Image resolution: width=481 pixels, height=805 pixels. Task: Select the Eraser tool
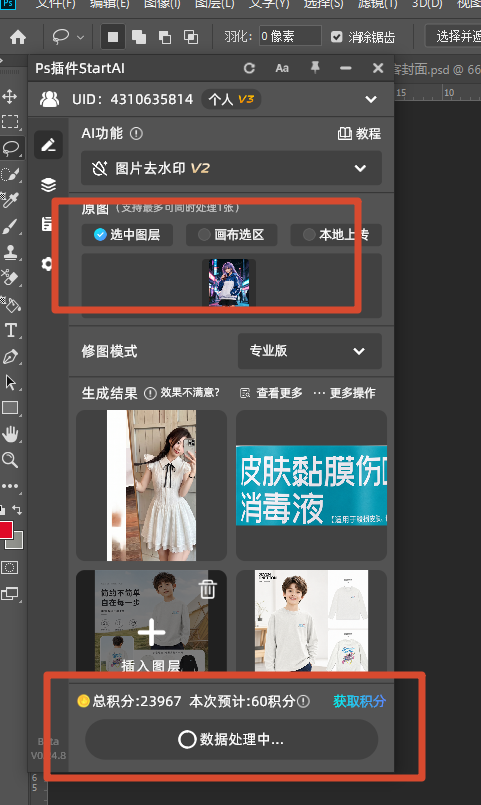coord(10,278)
